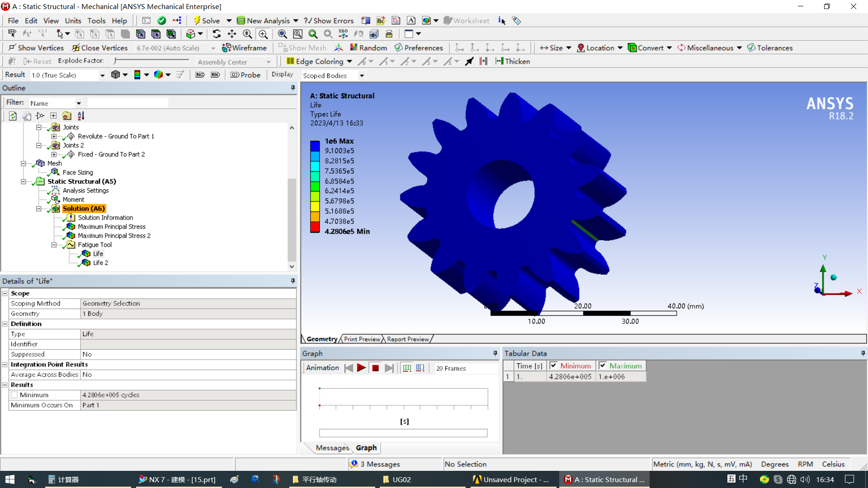Screen dimensions: 868x488
Task: Click the red minimum legend swatch
Action: (315, 227)
